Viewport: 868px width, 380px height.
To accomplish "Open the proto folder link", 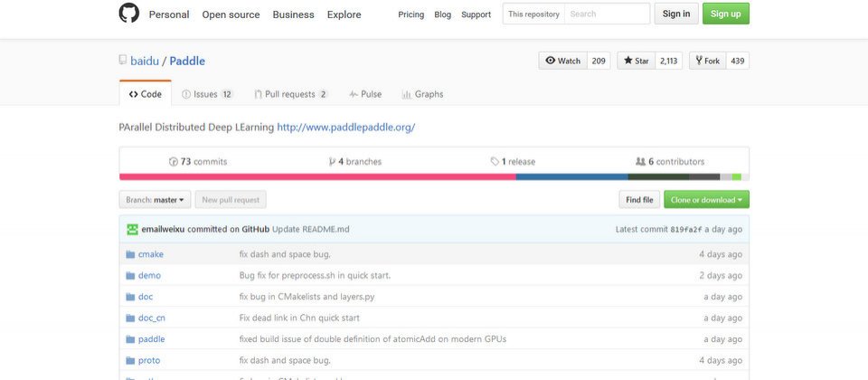I will coord(149,361).
